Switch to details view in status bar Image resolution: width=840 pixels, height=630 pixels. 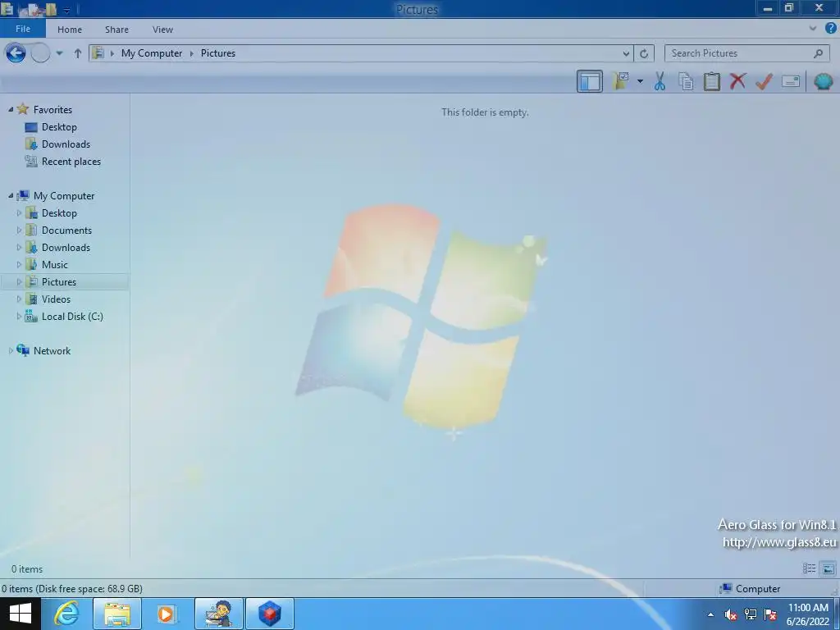pyautogui.click(x=809, y=568)
